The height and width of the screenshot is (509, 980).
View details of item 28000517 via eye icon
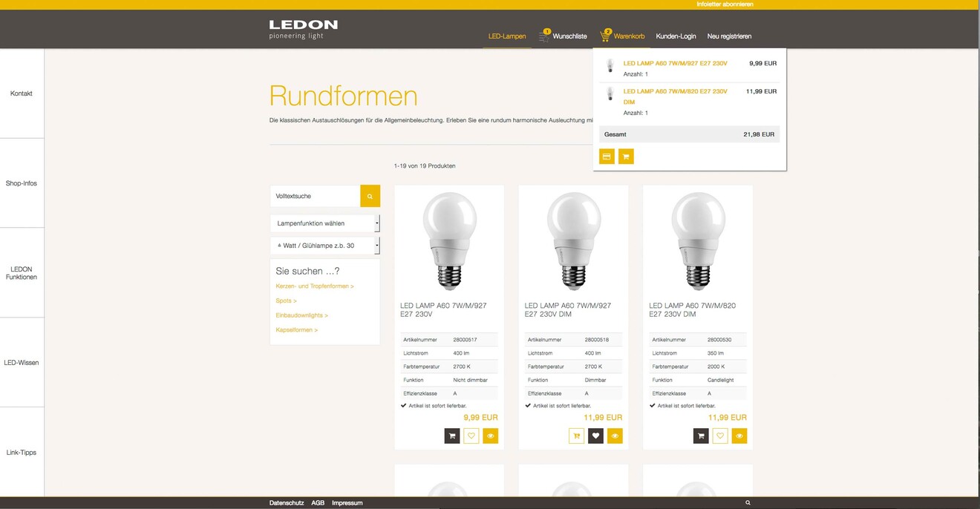point(490,436)
